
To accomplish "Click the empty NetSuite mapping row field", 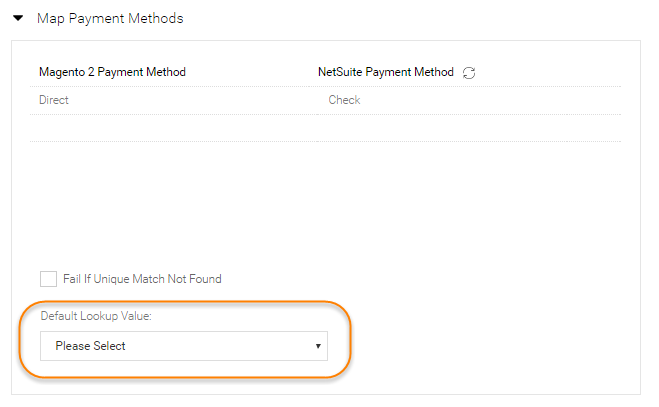I will tap(469, 128).
